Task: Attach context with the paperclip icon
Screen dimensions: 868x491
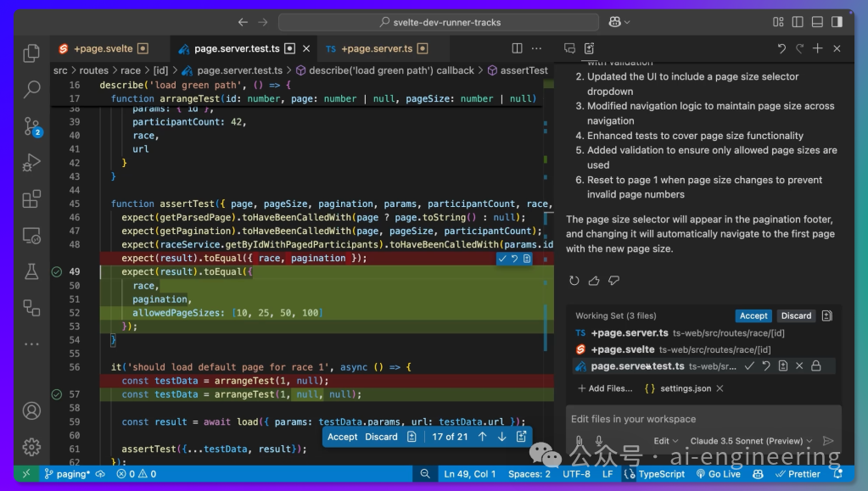Action: (x=579, y=441)
